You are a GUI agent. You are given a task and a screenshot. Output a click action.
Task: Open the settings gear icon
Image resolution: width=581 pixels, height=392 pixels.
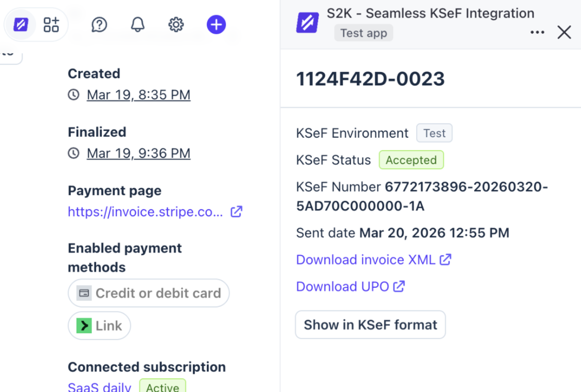(176, 25)
